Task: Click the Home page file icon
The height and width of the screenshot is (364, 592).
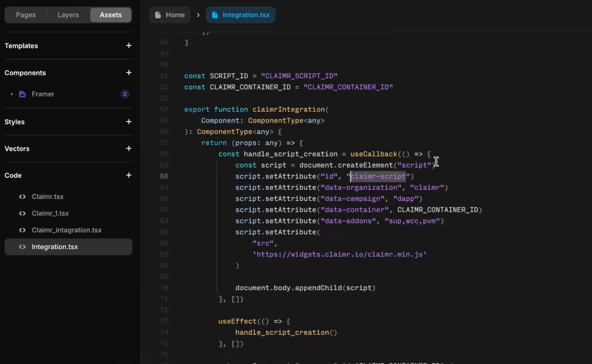Action: coord(158,15)
